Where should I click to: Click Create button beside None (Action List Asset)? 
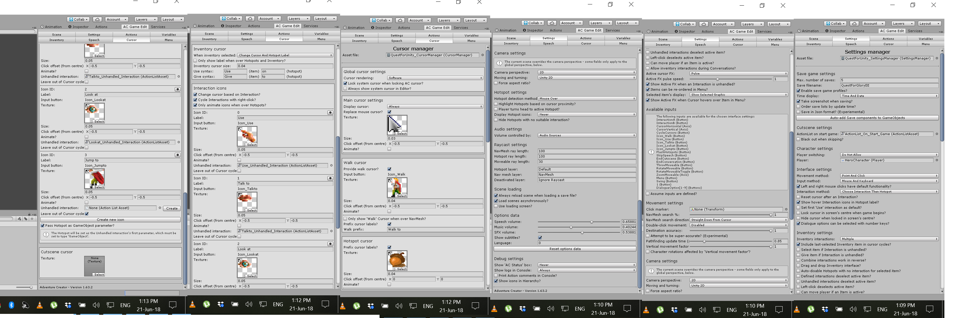(x=172, y=208)
